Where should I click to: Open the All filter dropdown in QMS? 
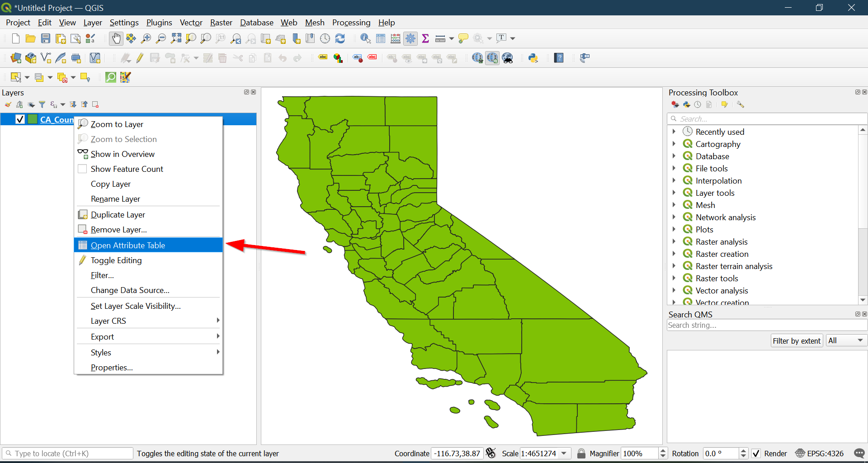846,340
